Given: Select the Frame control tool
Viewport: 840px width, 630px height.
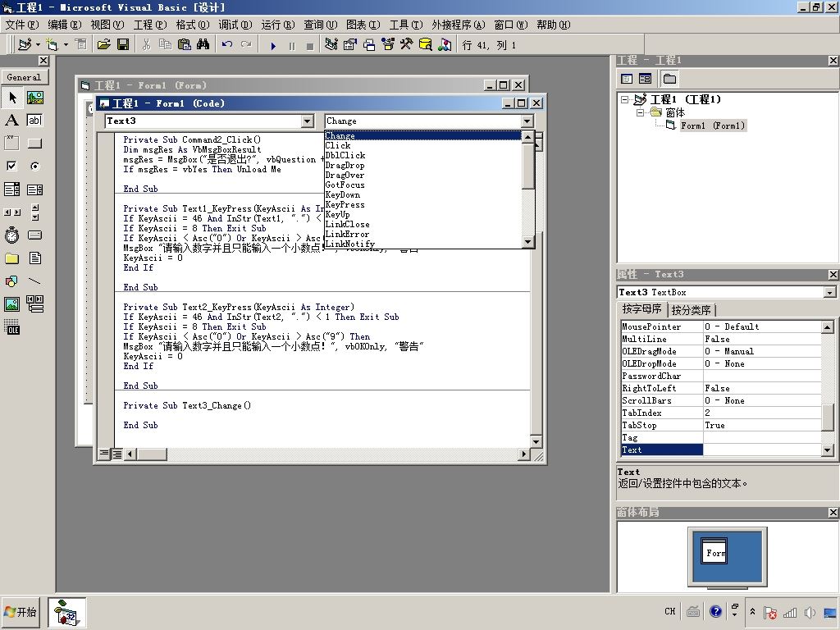Looking at the screenshot, I should [x=11, y=144].
